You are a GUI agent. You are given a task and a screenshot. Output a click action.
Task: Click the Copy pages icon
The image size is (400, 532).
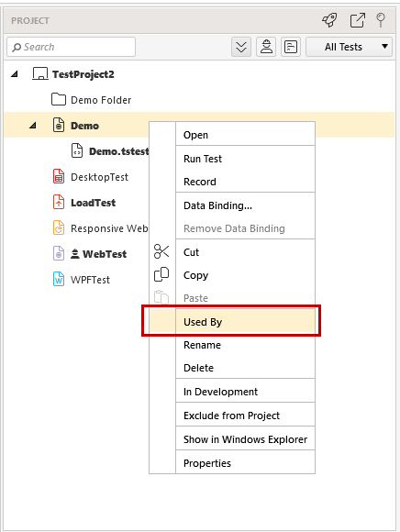[x=161, y=274]
